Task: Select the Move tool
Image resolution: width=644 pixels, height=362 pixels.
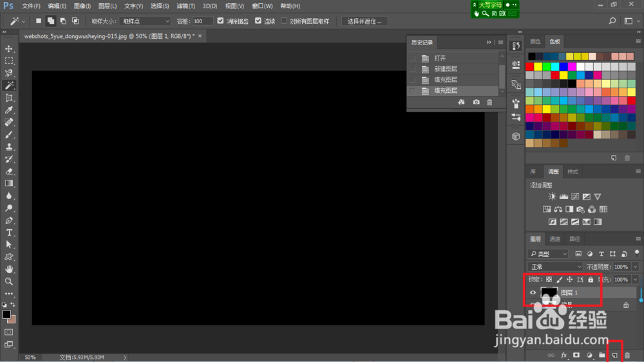Action: [8, 49]
